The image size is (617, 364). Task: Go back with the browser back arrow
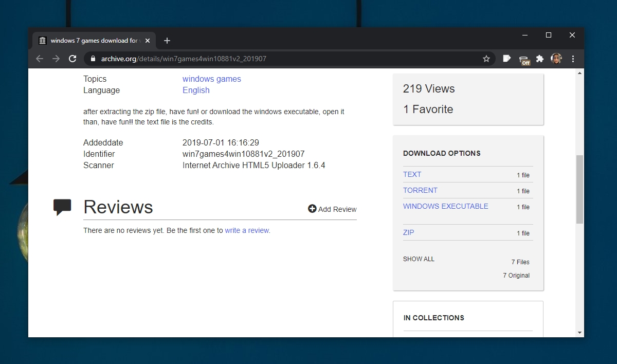pyautogui.click(x=40, y=59)
